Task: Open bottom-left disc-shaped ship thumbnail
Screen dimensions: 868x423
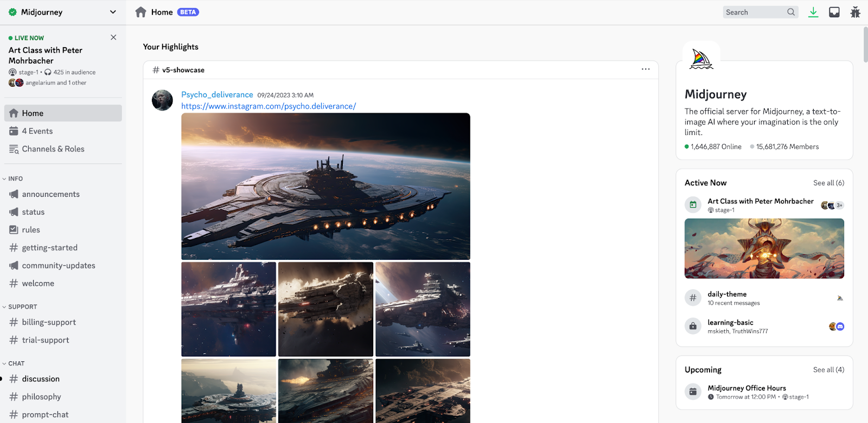Action: click(228, 391)
